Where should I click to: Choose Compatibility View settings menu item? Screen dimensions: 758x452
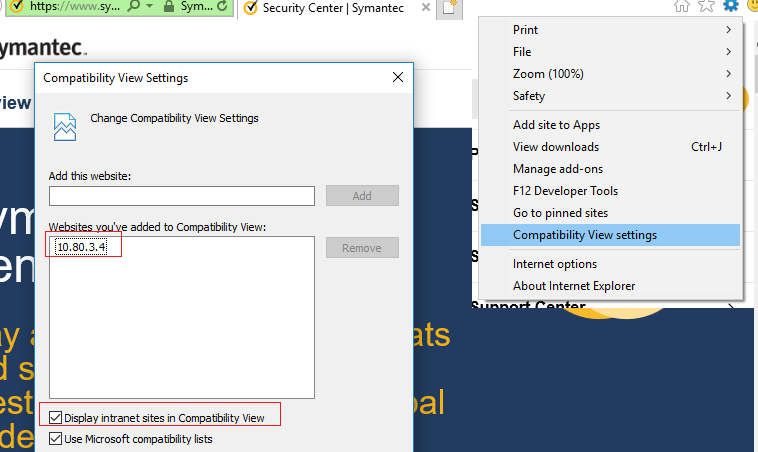click(x=610, y=235)
